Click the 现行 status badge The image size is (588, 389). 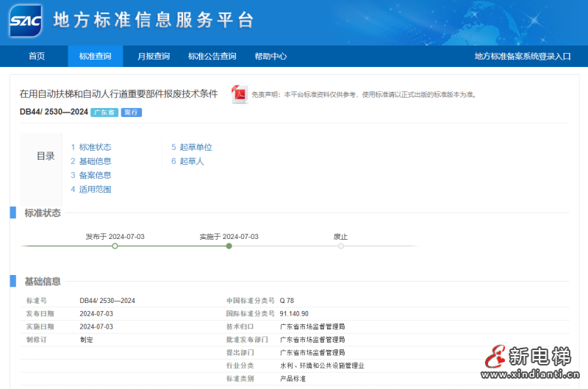pos(131,113)
